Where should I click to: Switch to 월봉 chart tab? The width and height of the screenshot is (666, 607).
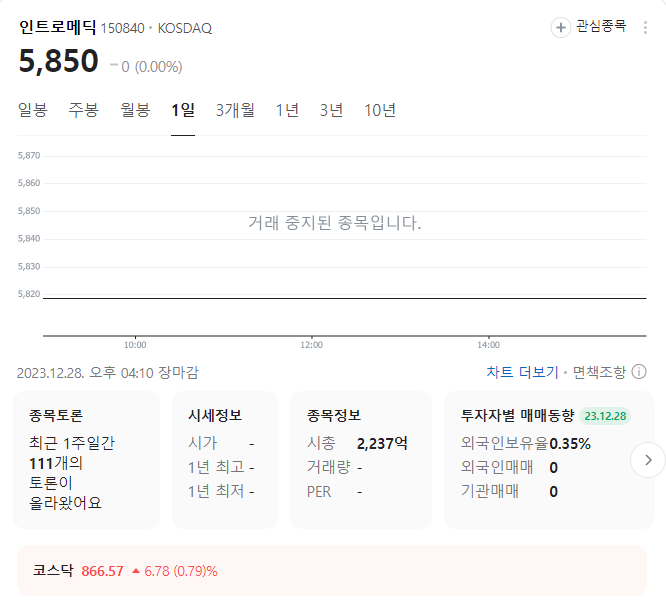(x=135, y=110)
